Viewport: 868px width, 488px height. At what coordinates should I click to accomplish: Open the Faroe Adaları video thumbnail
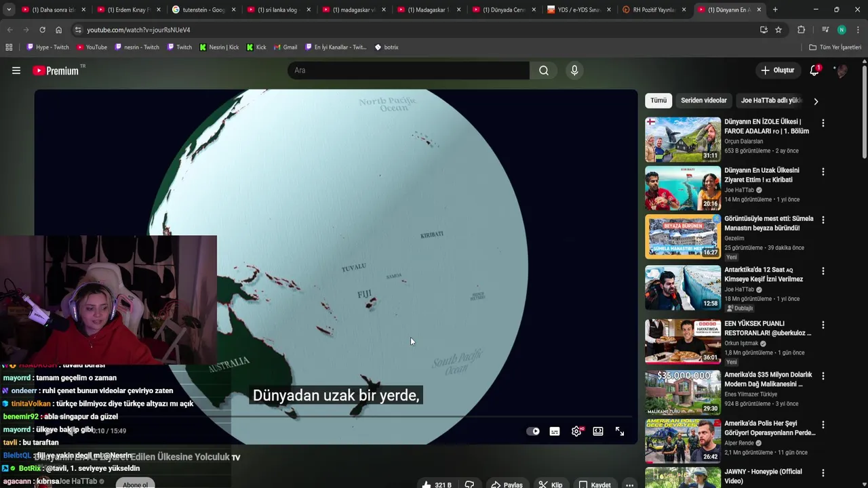point(683,139)
